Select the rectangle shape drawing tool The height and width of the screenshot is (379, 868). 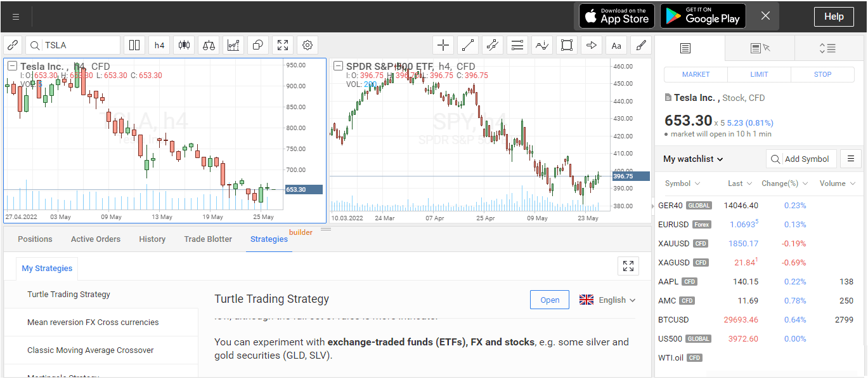click(567, 45)
